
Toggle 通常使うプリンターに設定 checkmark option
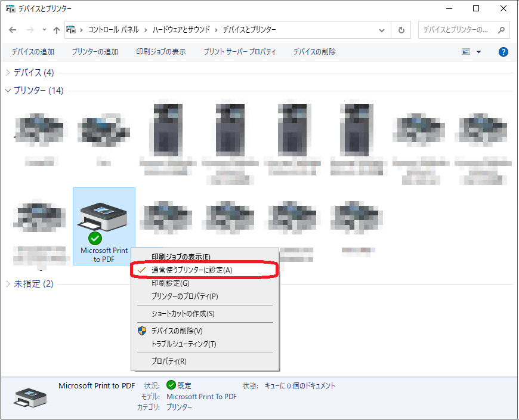click(x=191, y=270)
